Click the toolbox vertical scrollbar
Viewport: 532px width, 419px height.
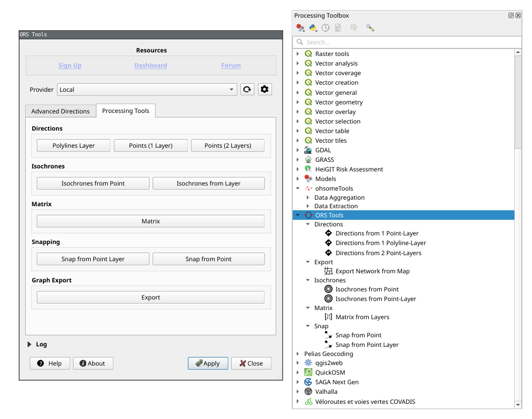(x=518, y=101)
